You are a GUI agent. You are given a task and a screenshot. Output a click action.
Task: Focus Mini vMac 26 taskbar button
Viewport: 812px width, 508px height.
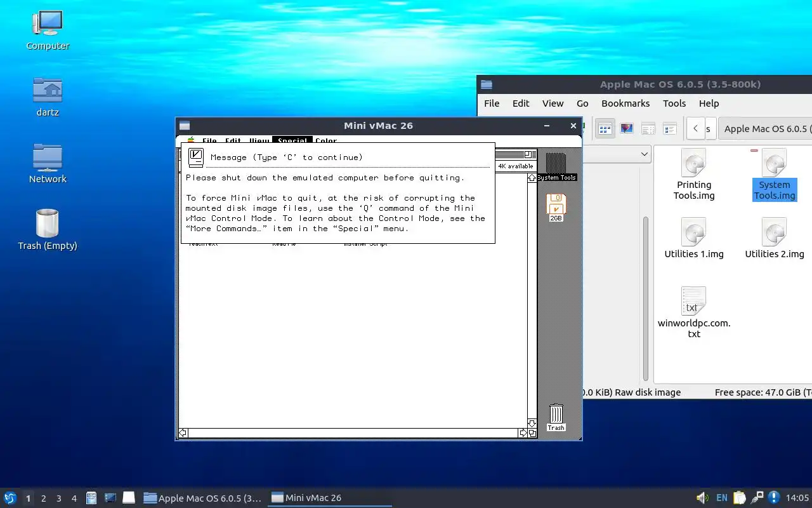331,498
